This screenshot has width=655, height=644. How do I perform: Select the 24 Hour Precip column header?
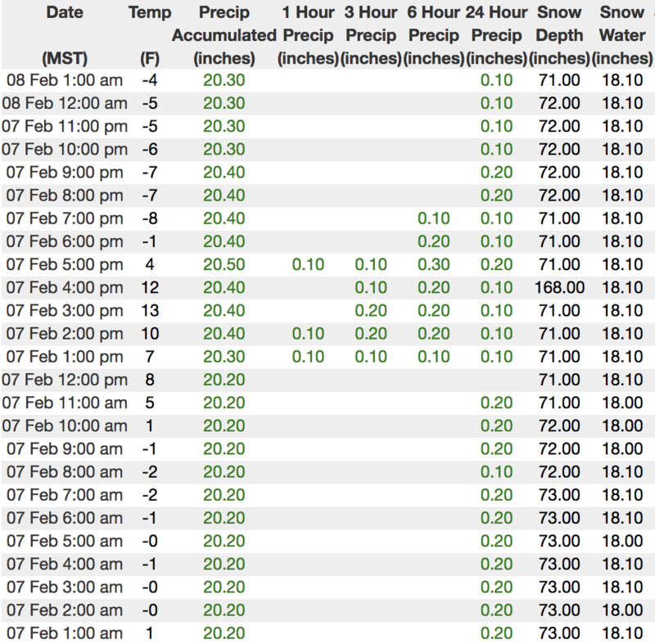[496, 35]
